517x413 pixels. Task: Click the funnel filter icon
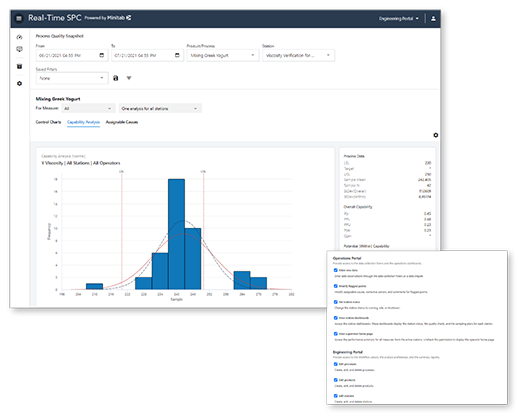(129, 78)
